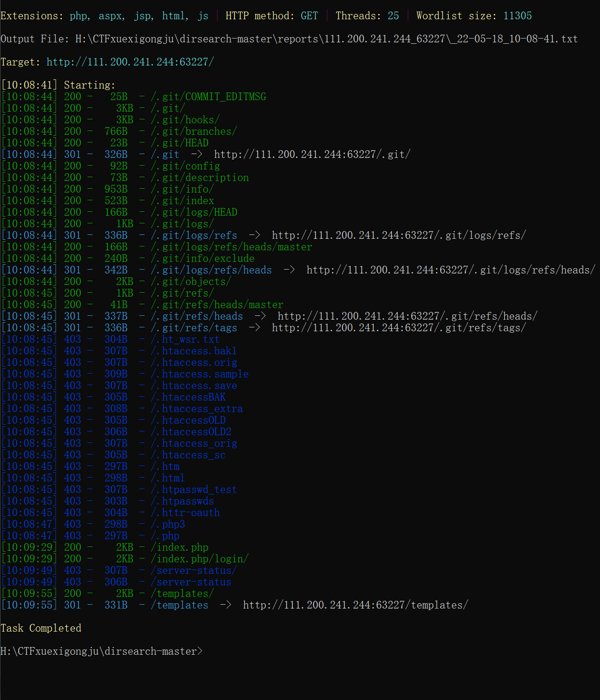Click the /.htaccess.sample path

click(200, 374)
